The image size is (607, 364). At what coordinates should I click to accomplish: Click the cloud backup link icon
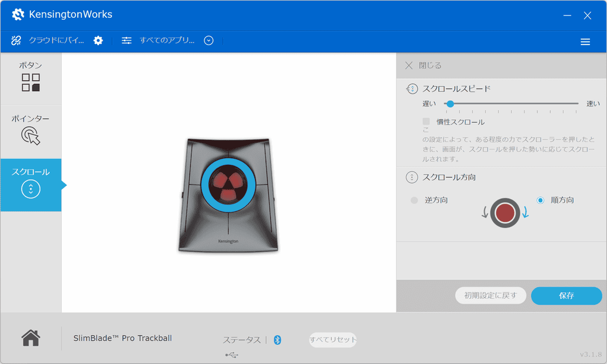[x=16, y=40]
